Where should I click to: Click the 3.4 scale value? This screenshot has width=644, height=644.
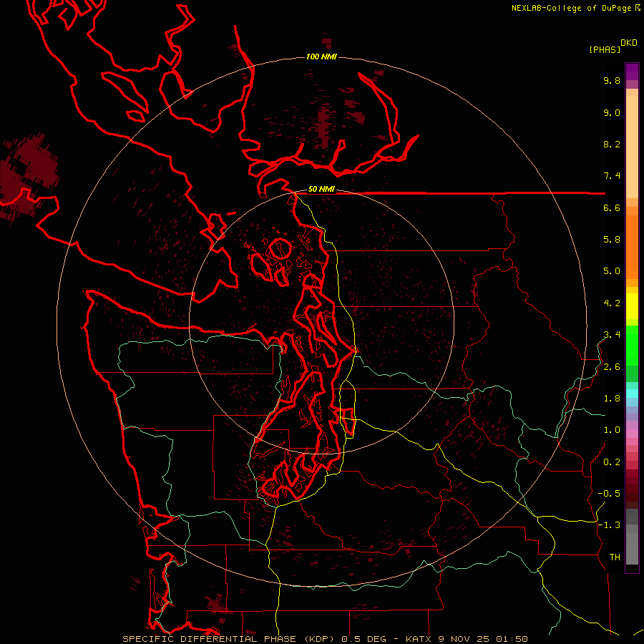click(612, 335)
